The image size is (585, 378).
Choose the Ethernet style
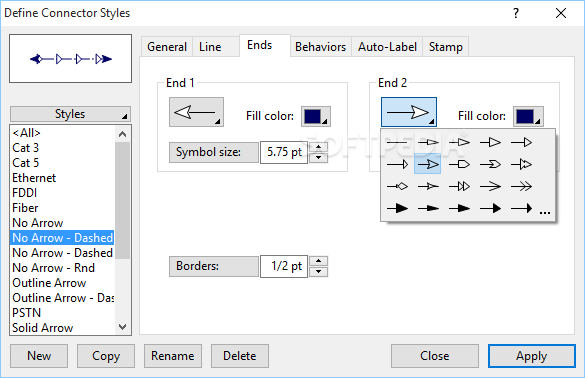pyautogui.click(x=62, y=178)
